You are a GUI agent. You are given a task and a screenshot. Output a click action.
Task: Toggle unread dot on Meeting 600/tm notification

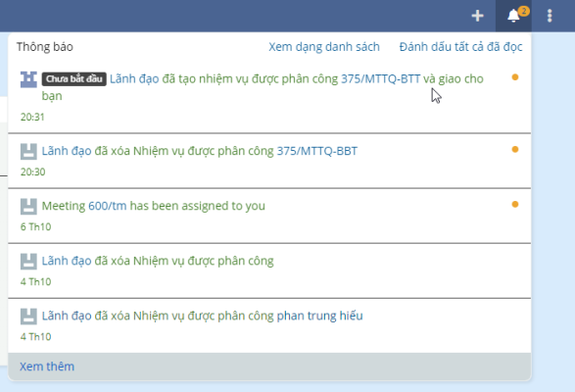515,205
